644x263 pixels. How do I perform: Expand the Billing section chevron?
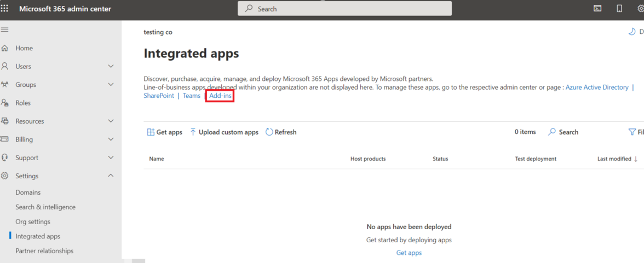pyautogui.click(x=111, y=139)
